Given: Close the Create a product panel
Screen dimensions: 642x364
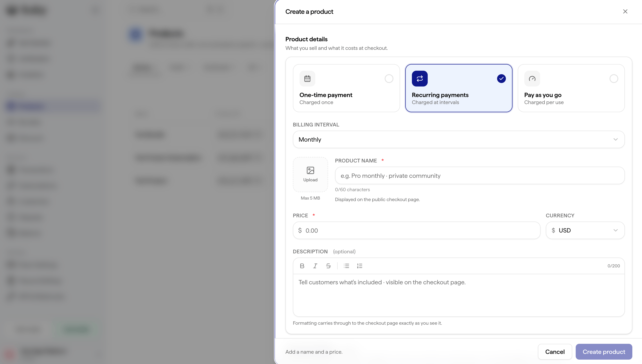Looking at the screenshot, I should tap(625, 11).
